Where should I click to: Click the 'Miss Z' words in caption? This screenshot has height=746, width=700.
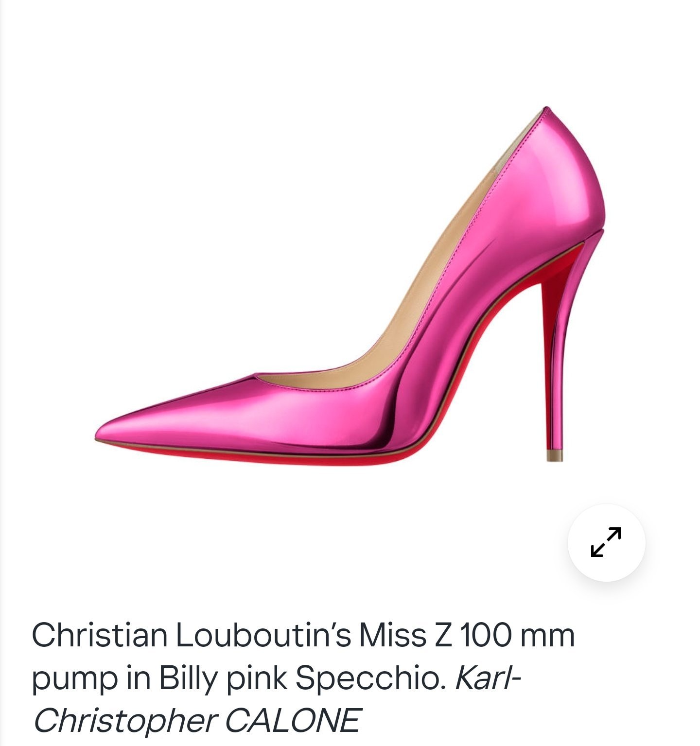point(405,635)
